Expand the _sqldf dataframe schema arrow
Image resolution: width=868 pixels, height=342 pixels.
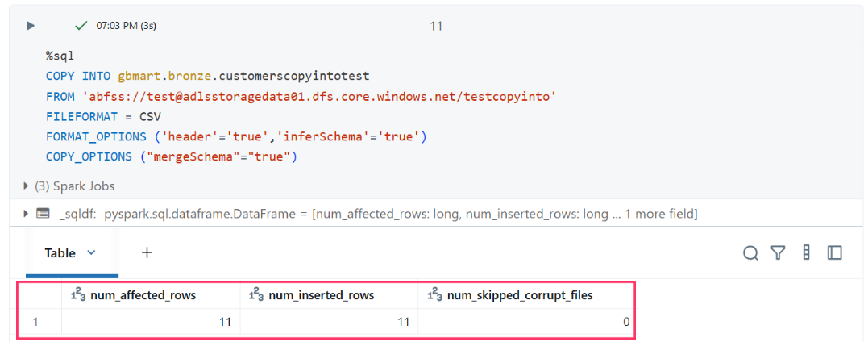pos(26,214)
